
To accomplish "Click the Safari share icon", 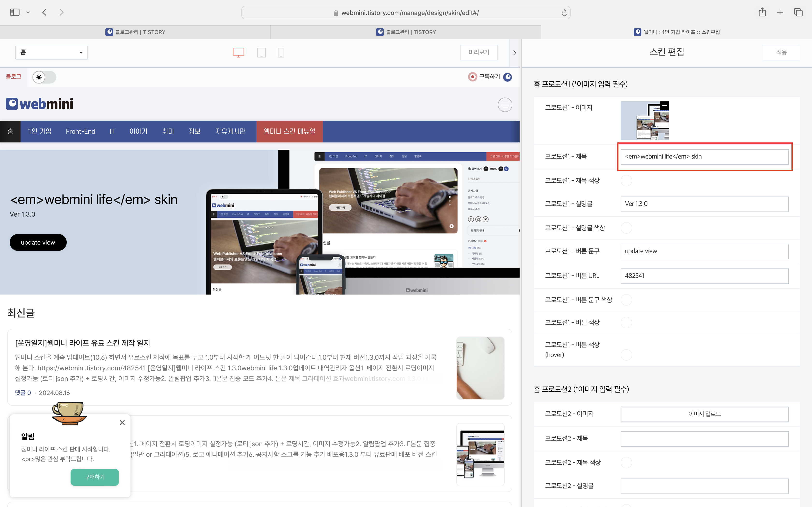I will [x=762, y=12].
